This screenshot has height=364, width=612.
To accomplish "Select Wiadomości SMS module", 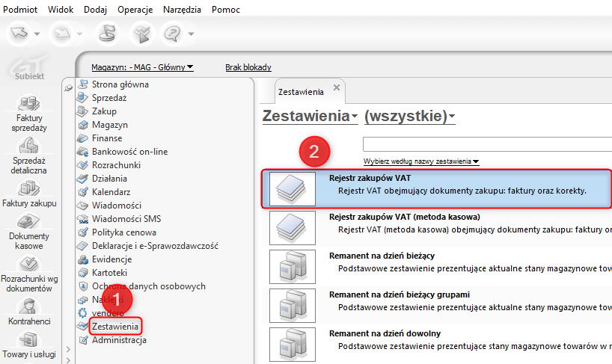I will [126, 219].
